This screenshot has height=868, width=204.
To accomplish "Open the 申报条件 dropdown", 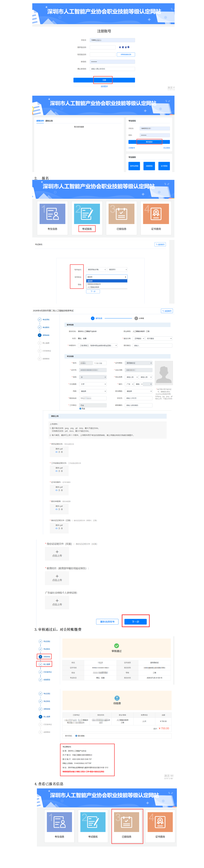I will (98, 345).
